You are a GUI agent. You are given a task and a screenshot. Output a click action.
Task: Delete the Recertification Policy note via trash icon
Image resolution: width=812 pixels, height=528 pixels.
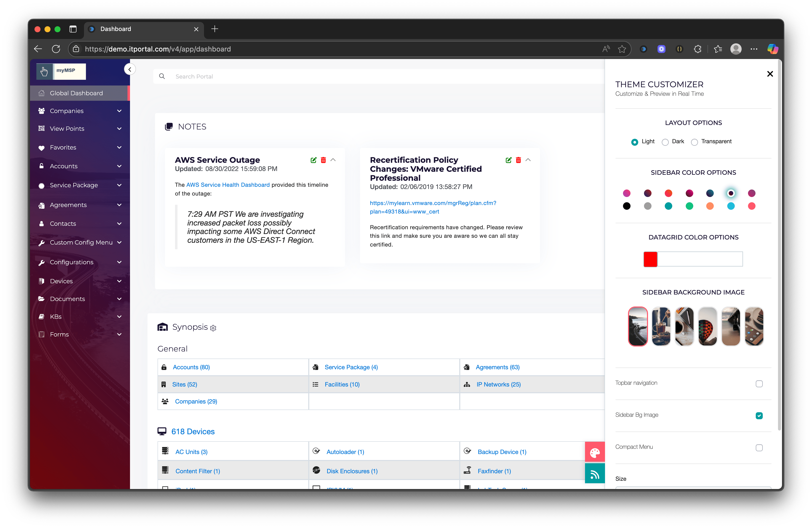518,160
